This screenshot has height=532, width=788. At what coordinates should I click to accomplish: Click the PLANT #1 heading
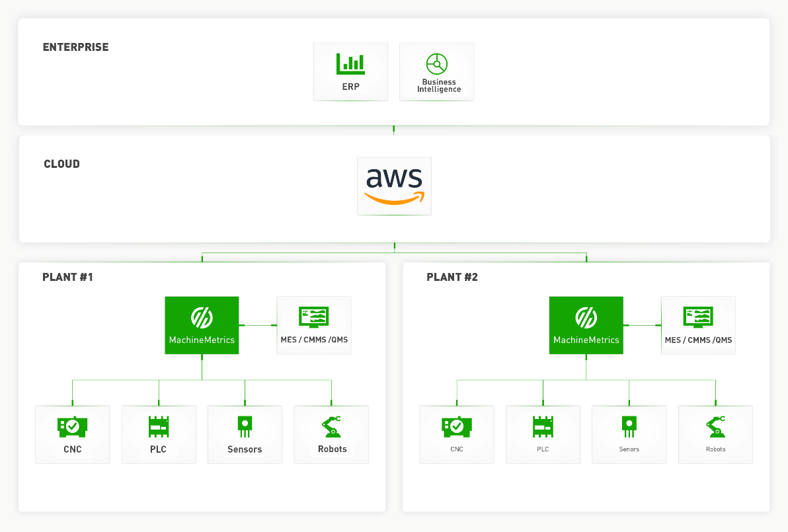point(67,278)
